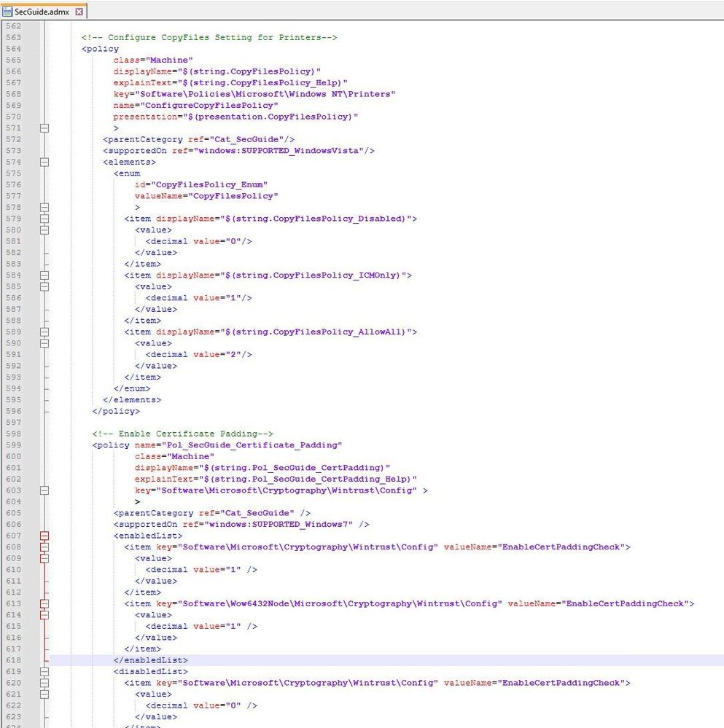Collapse the CopyFilesPolicy_ICMOnly item fold, line 584

(44, 275)
